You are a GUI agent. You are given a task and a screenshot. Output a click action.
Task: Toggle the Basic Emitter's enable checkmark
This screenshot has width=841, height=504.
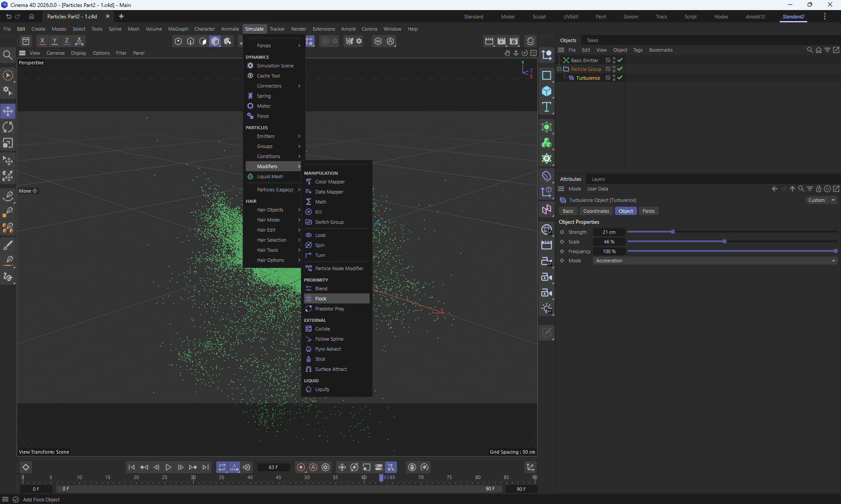pyautogui.click(x=620, y=60)
